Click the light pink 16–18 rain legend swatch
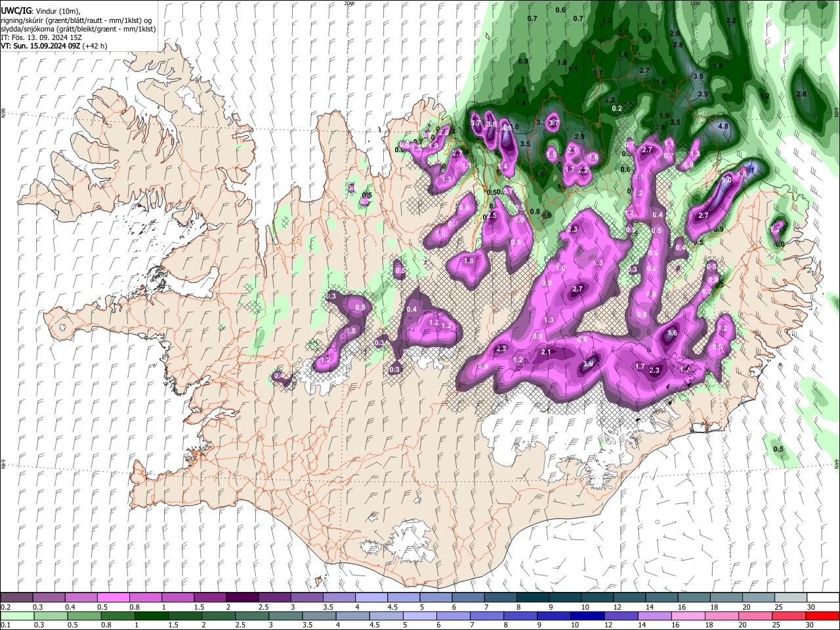Image resolution: width=840 pixels, height=630 pixels. click(x=688, y=616)
